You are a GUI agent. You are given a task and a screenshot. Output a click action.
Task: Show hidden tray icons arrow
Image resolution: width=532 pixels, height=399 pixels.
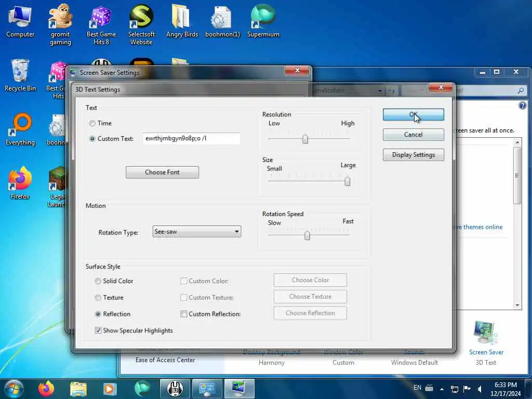click(x=442, y=389)
